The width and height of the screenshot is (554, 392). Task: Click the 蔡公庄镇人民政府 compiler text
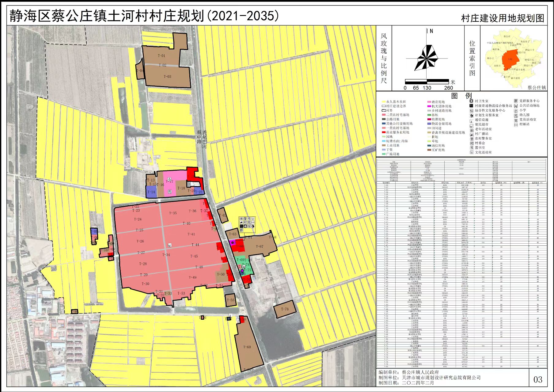click(x=420, y=372)
